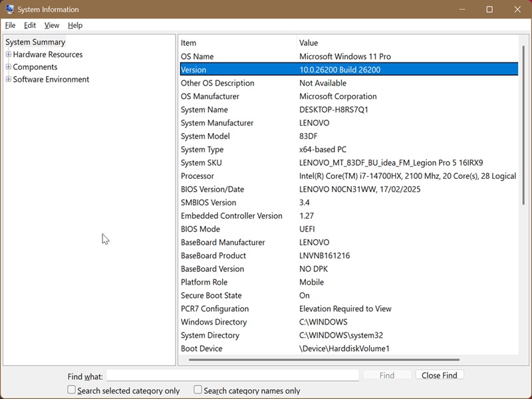This screenshot has height=399, width=532.
Task: Open the Help menu
Action: pos(75,25)
